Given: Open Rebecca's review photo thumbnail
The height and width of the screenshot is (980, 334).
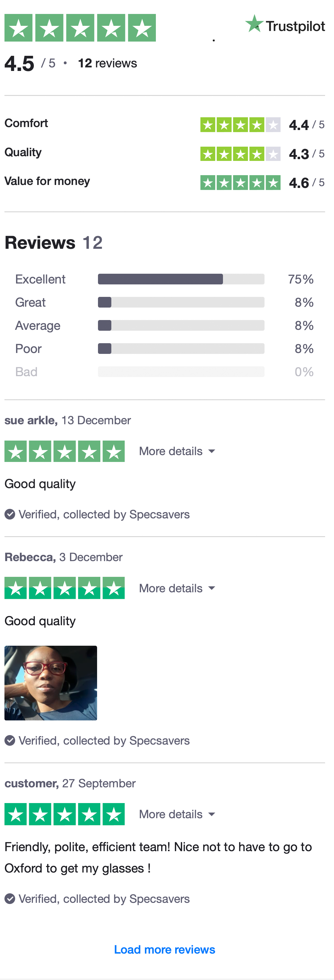Looking at the screenshot, I should click(x=50, y=683).
